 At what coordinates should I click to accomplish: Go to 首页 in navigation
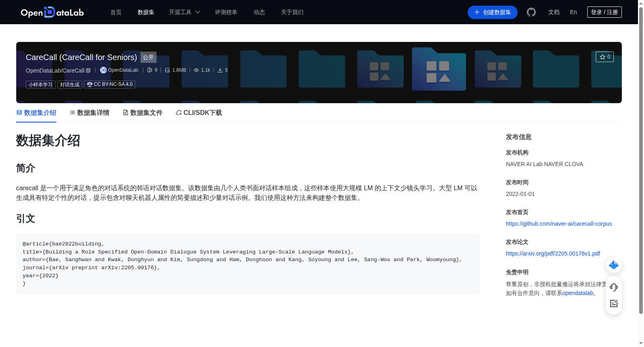click(x=116, y=12)
